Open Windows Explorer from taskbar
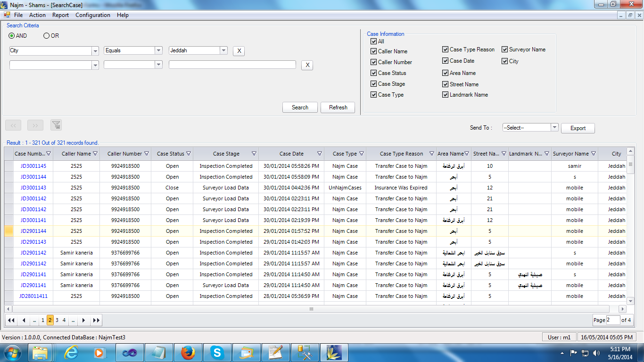The width and height of the screenshot is (644, 362). coord(41,353)
